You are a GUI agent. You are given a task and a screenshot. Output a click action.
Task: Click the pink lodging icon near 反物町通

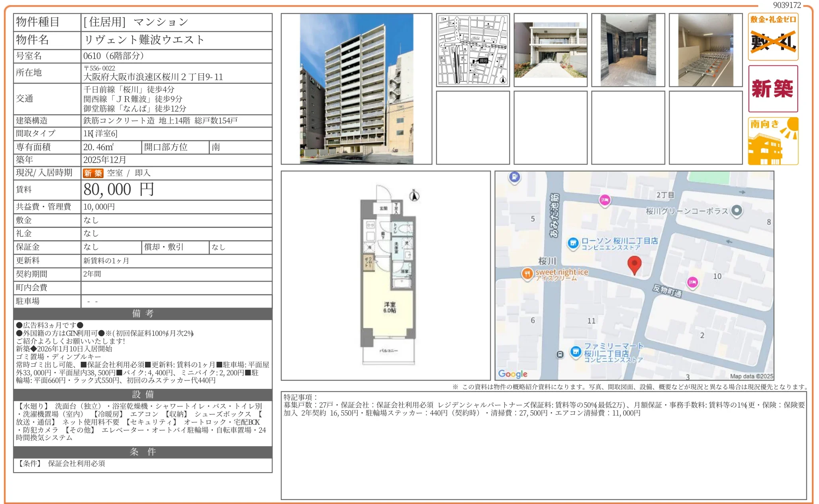click(693, 282)
